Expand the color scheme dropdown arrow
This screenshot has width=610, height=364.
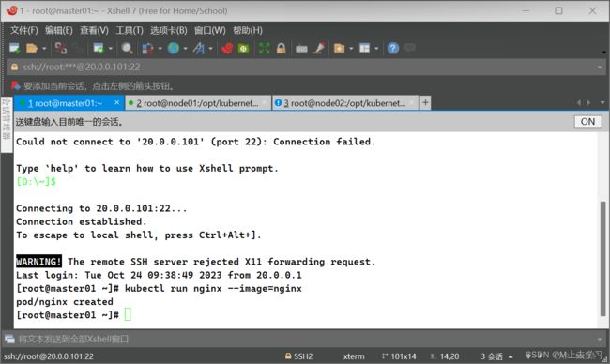coord(160,49)
